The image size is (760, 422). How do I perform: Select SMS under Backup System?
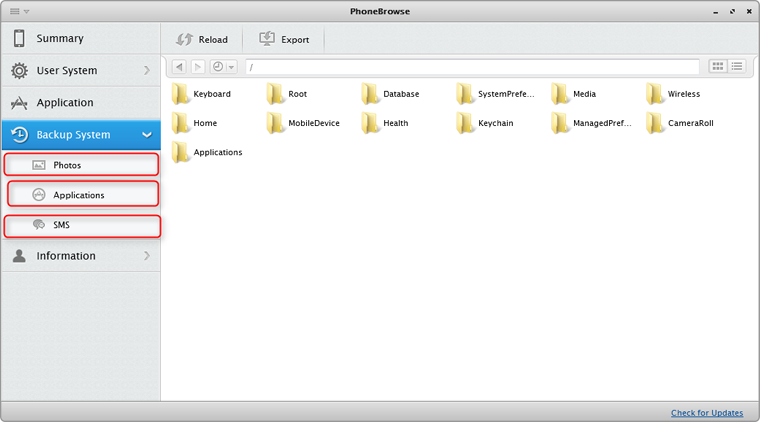80,226
